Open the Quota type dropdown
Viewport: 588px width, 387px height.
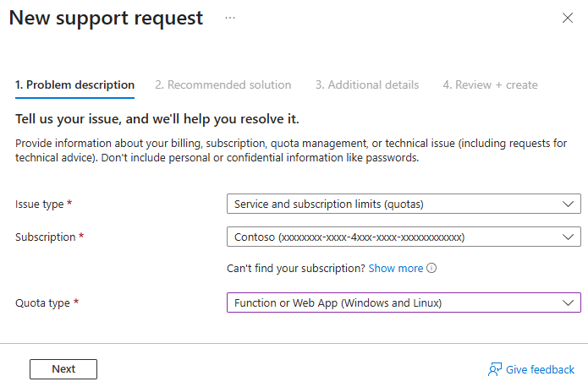pos(404,303)
